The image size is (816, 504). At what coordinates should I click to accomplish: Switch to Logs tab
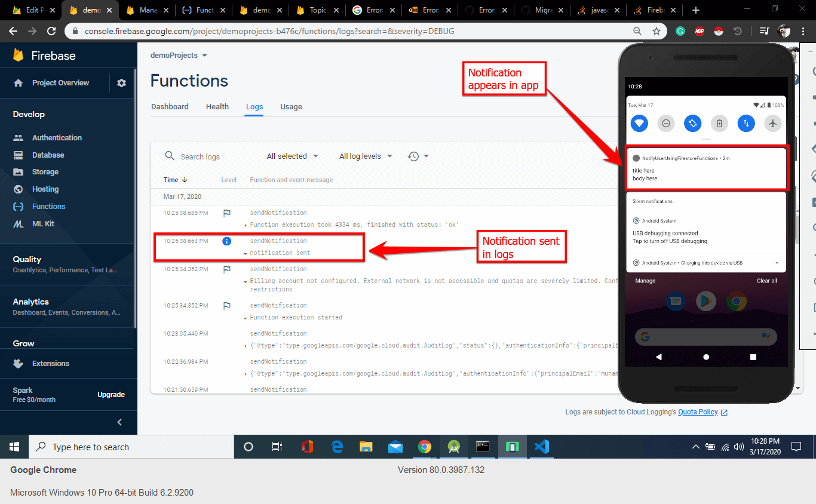tap(254, 107)
